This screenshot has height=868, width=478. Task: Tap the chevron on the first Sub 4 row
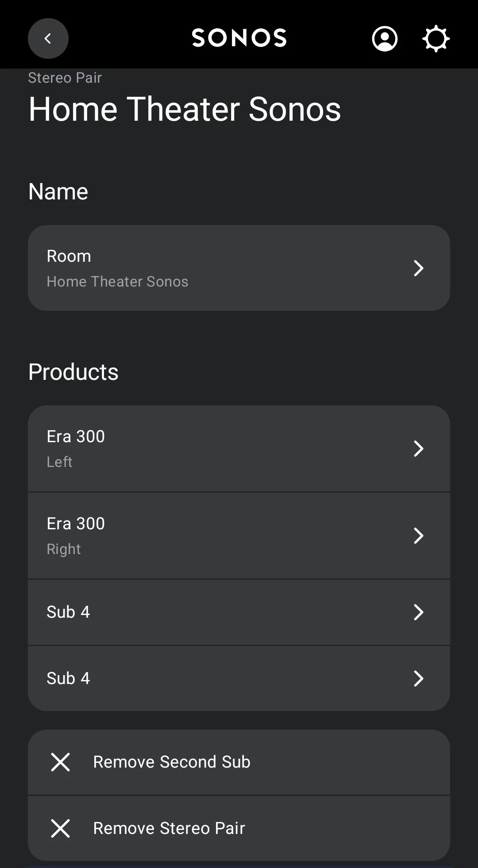point(418,612)
